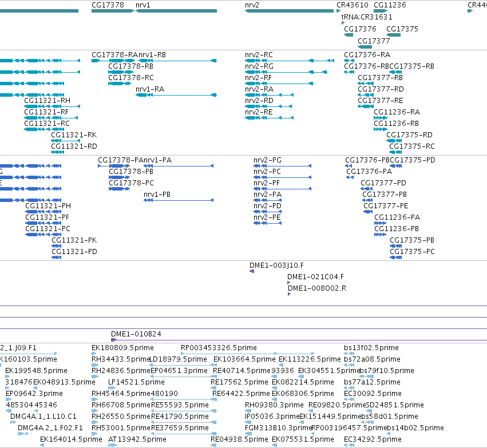Select transcript CG11236-RB
This screenshot has height=448, width=487.
tap(381, 129)
